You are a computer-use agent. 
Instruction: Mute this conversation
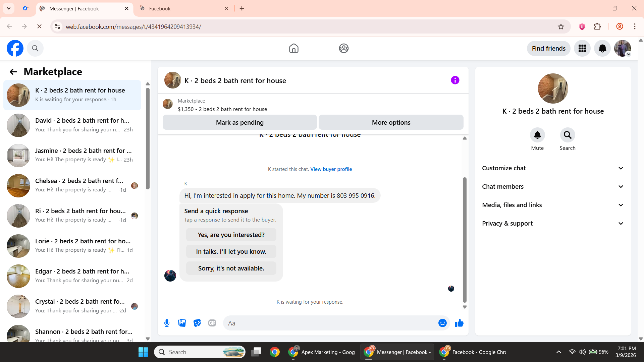pyautogui.click(x=537, y=135)
